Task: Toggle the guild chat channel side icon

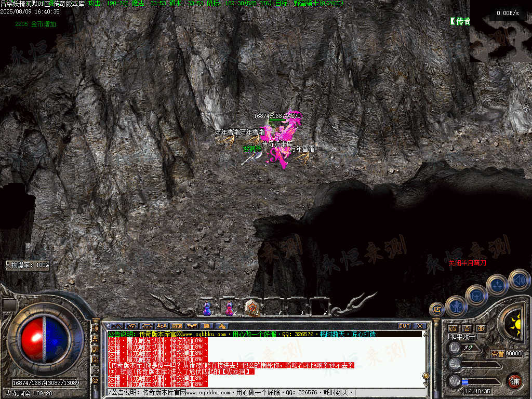Action: pos(96,349)
